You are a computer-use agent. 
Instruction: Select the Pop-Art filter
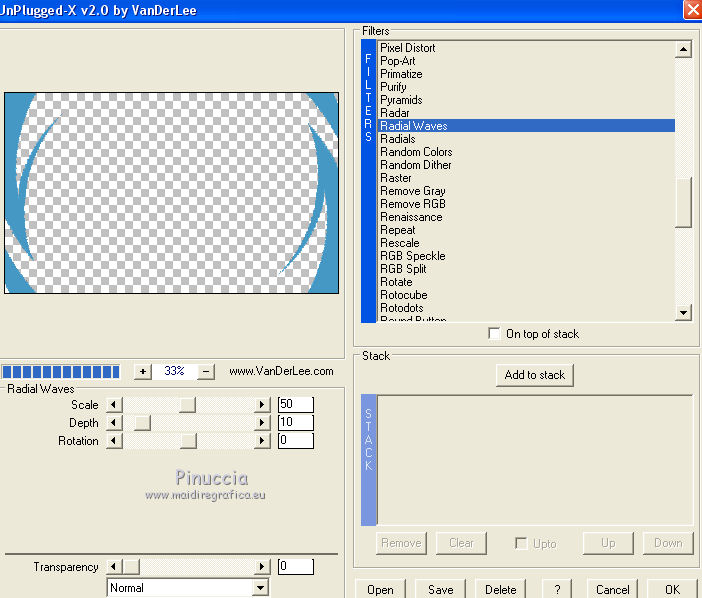(526, 61)
